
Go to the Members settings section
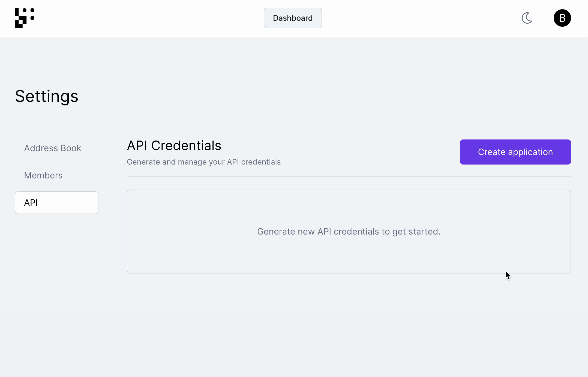click(43, 175)
